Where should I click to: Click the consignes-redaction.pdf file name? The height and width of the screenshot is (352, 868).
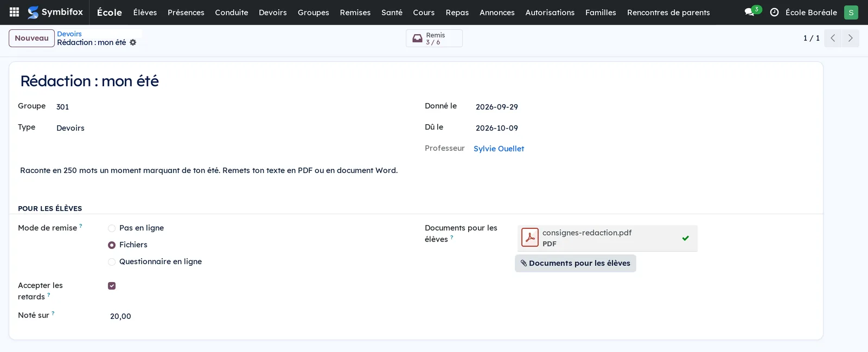tap(587, 233)
